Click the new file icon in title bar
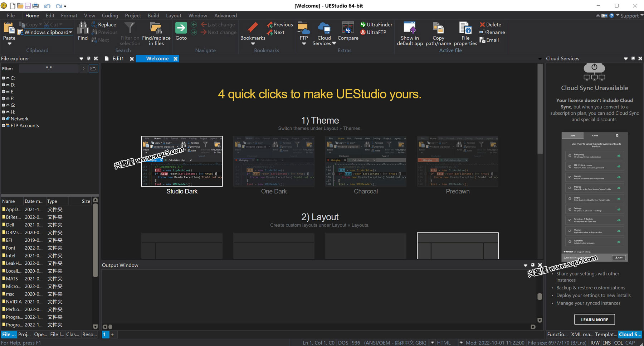 [x=13, y=6]
